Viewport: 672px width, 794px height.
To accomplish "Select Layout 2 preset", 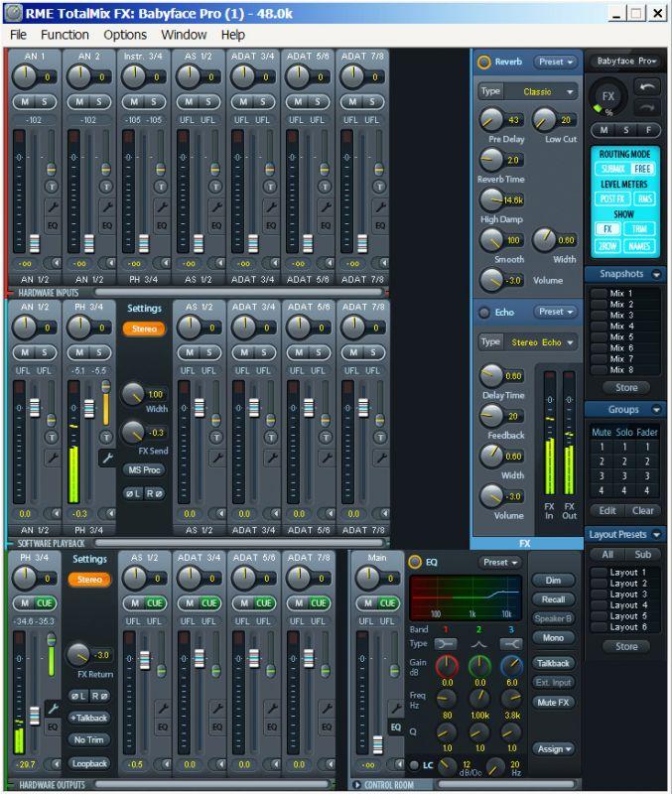I will 626,584.
